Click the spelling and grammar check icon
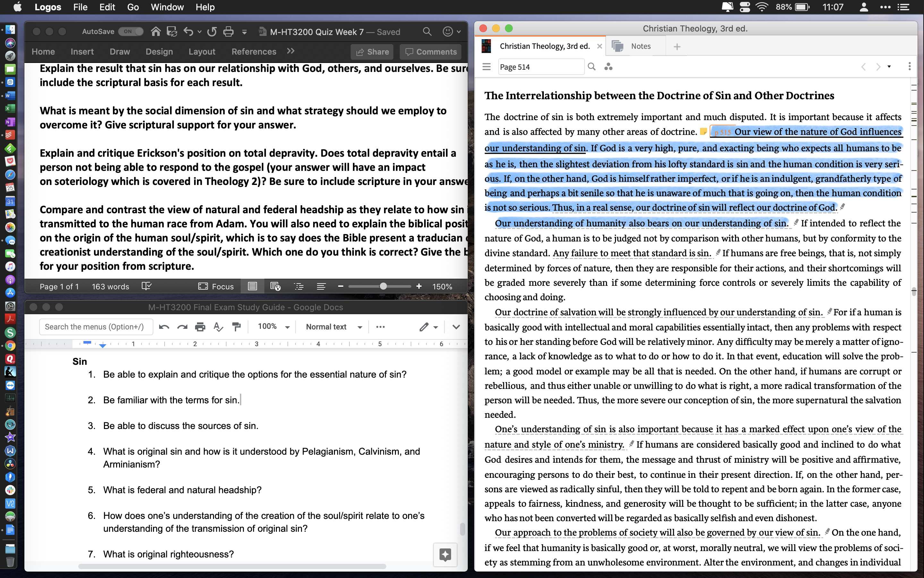The height and width of the screenshot is (578, 924). pyautogui.click(x=147, y=286)
